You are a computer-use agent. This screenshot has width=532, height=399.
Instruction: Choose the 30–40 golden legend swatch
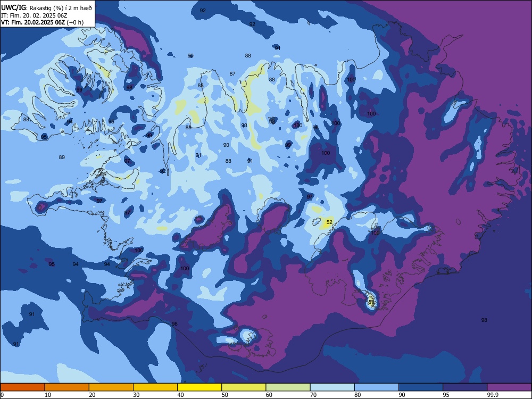155,387
